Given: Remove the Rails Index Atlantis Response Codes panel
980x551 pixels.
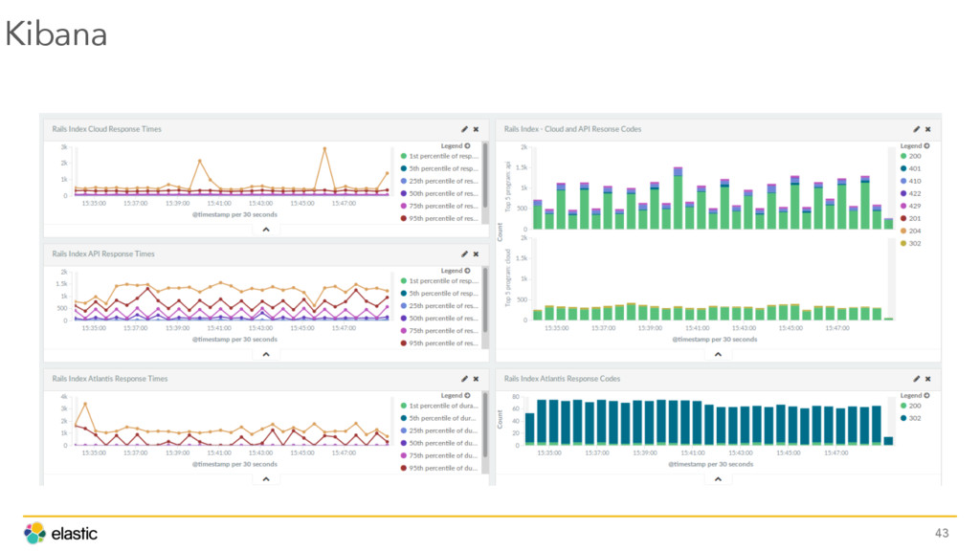Looking at the screenshot, I should tap(927, 379).
